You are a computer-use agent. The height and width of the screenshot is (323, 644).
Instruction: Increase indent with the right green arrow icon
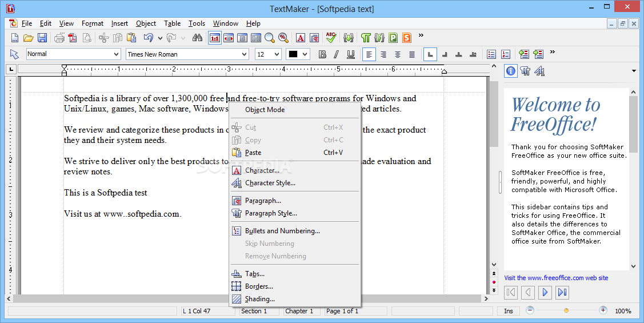coord(538,54)
